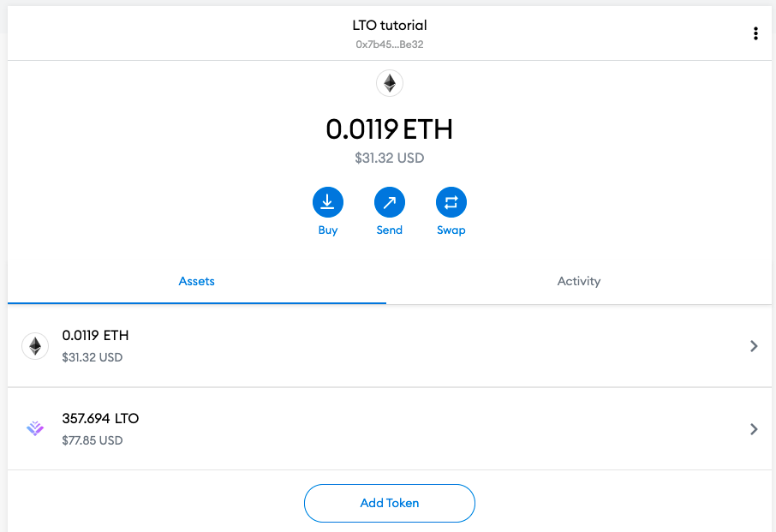Open the 357.694 LTO asset row
This screenshot has width=776, height=532.
point(390,429)
